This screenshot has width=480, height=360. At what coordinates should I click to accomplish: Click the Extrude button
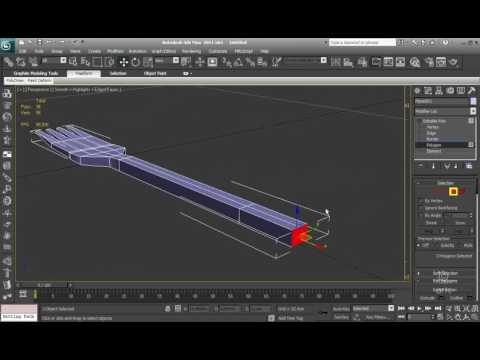click(x=427, y=298)
